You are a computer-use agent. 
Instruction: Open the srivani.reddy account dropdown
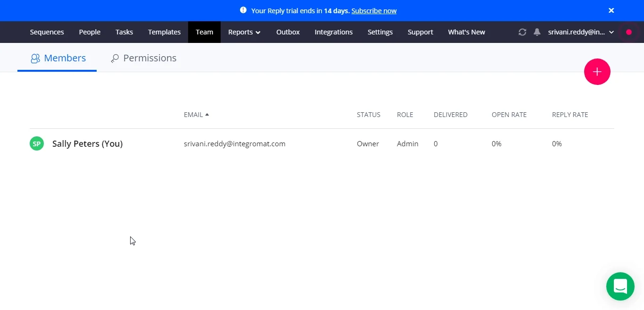(x=581, y=32)
